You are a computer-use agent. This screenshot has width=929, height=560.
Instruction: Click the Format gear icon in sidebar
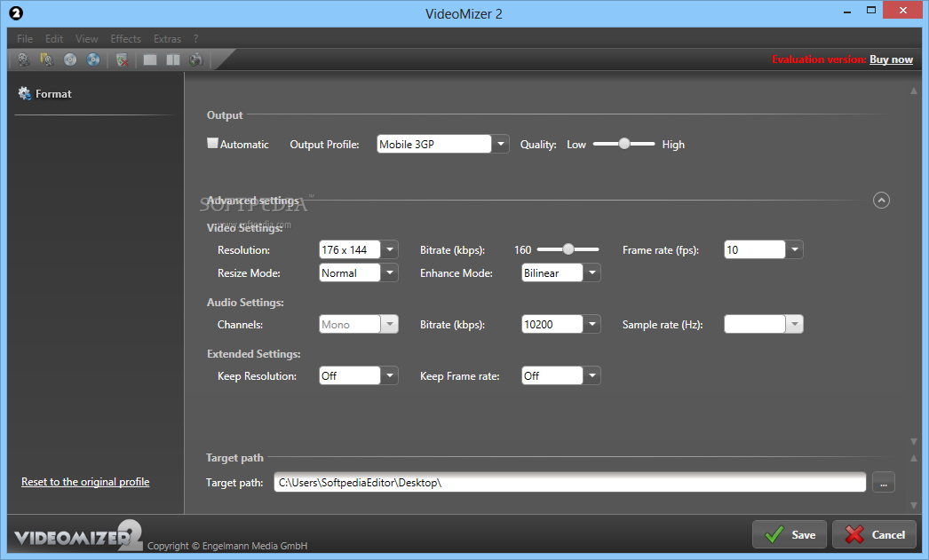[24, 93]
